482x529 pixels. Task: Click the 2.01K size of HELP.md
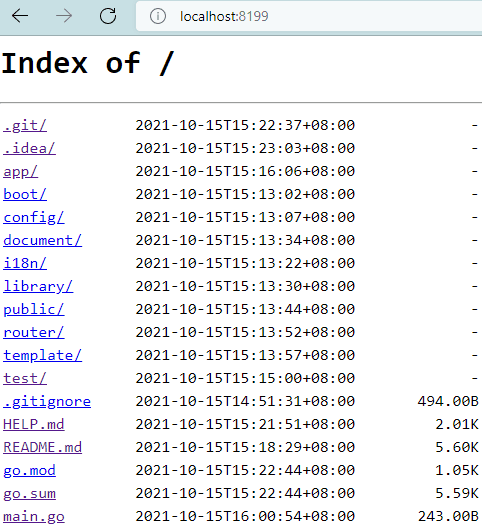pos(457,424)
